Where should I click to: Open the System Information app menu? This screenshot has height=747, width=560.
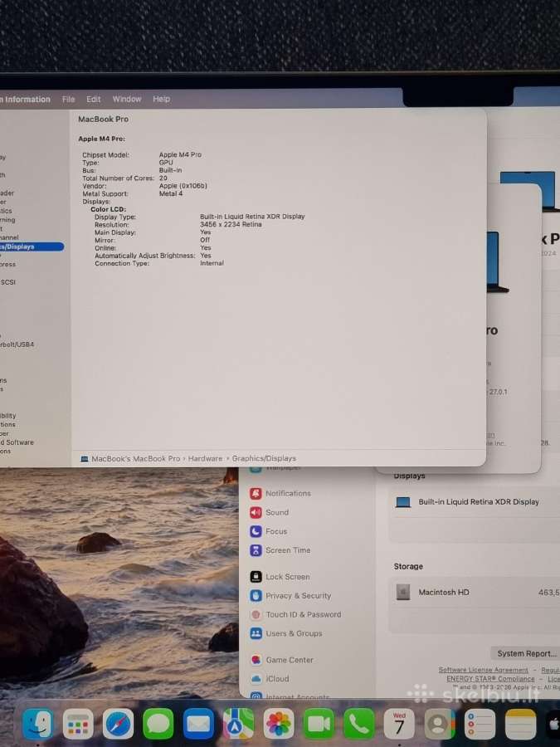[25, 99]
